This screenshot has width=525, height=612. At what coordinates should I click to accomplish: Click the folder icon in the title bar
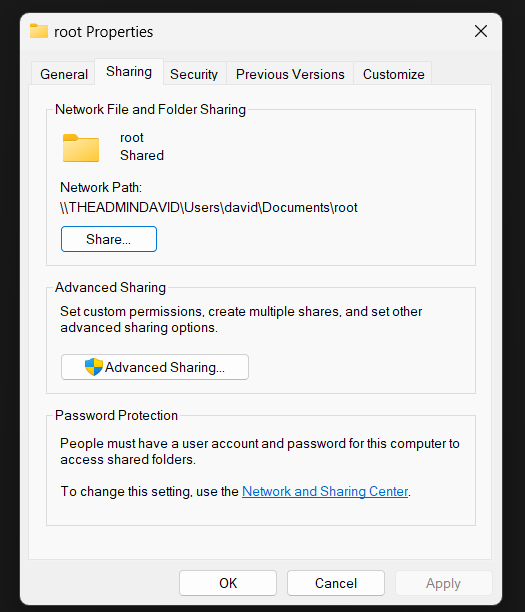(x=39, y=31)
